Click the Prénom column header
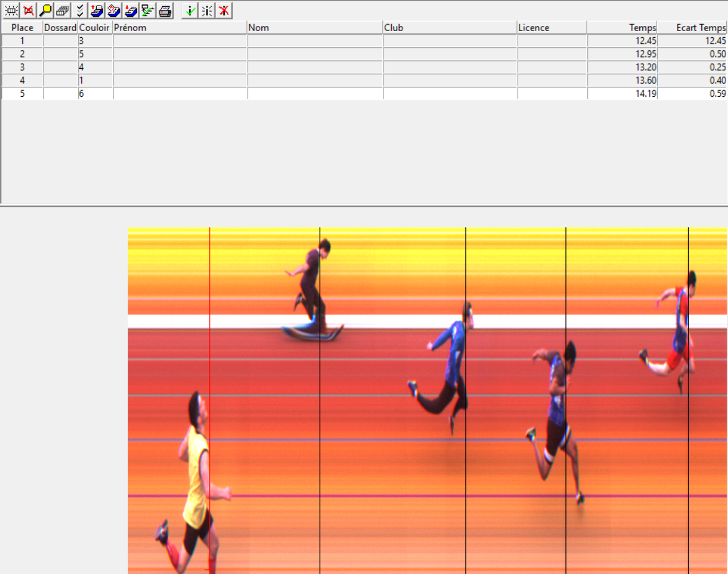This screenshot has height=574, width=728. pos(180,28)
